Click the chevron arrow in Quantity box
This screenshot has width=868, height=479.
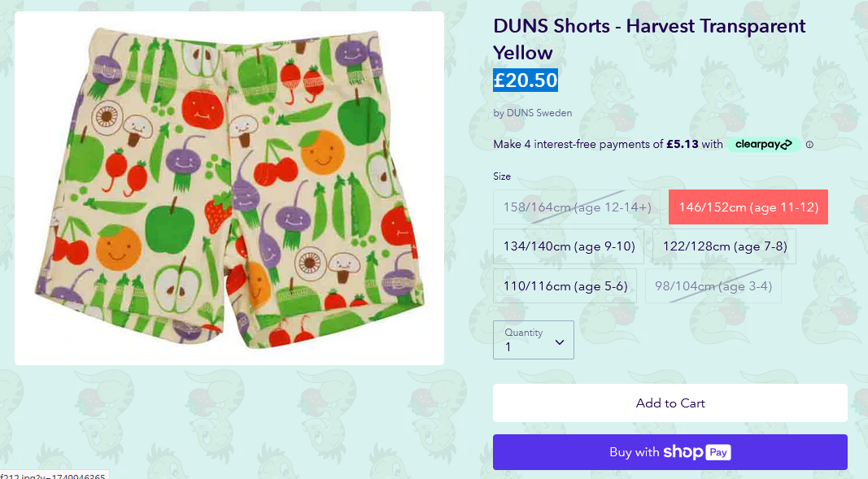[560, 342]
